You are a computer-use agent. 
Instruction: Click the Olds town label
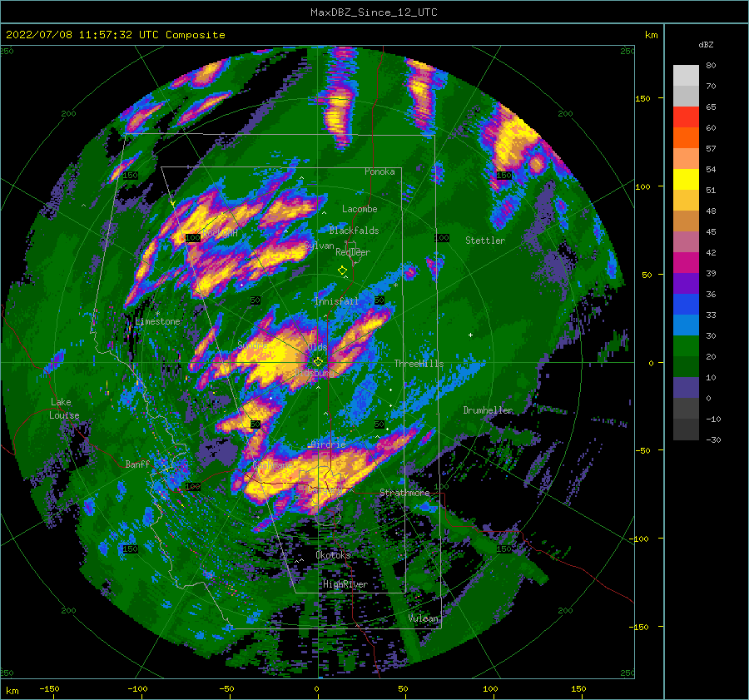tap(318, 347)
